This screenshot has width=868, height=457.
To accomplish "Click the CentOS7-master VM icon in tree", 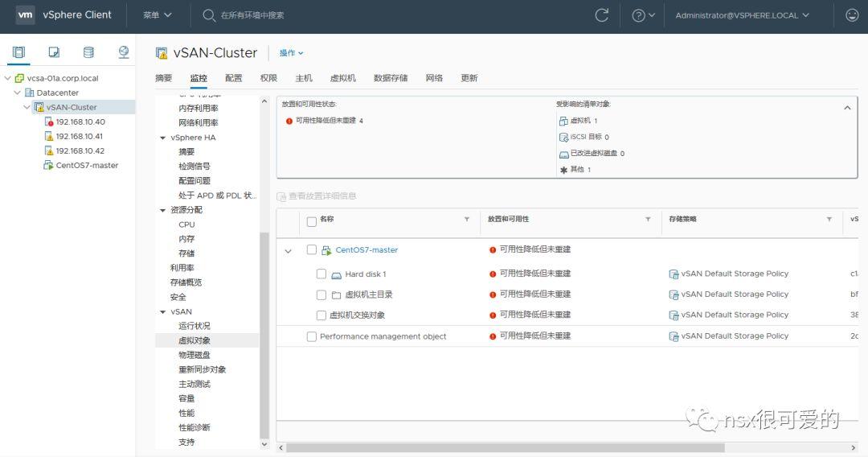I will point(49,165).
